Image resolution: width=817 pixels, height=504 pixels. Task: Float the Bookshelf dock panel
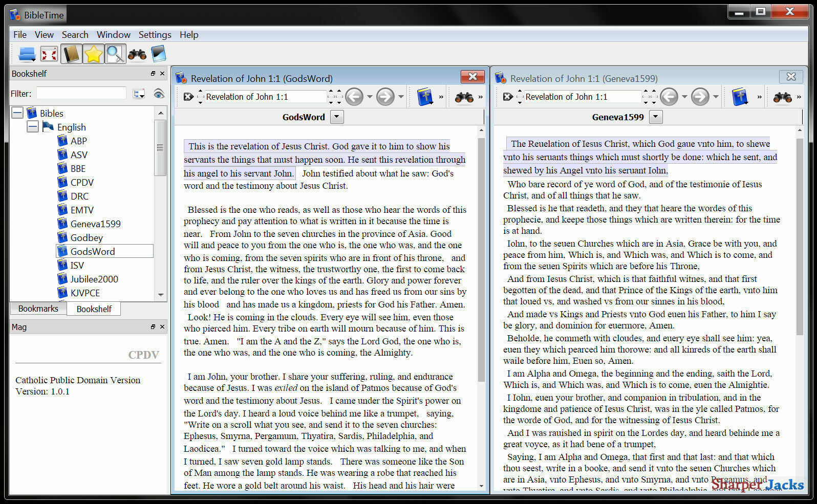tap(153, 74)
